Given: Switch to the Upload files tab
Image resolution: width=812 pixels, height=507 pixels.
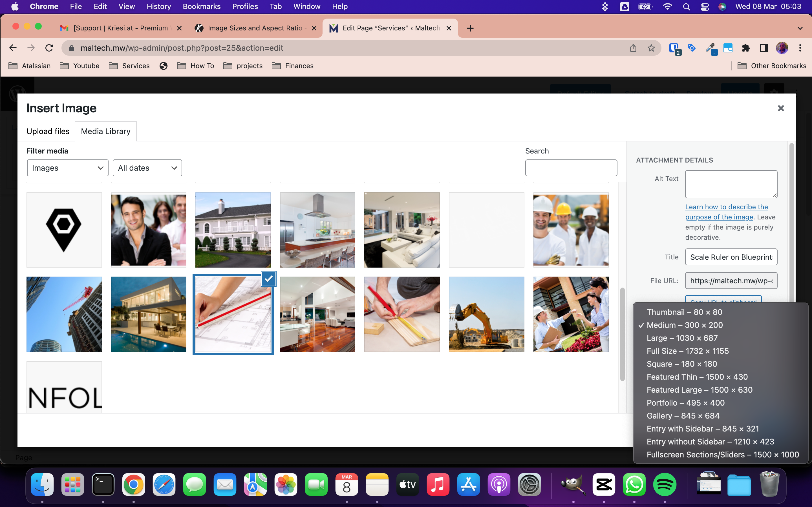Looking at the screenshot, I should [x=48, y=131].
